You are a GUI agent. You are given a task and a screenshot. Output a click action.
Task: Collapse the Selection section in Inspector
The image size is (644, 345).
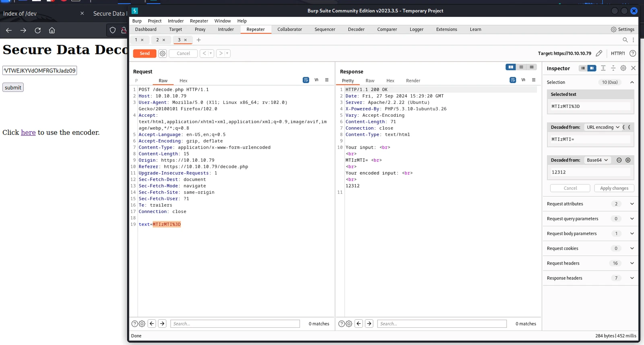[632, 82]
